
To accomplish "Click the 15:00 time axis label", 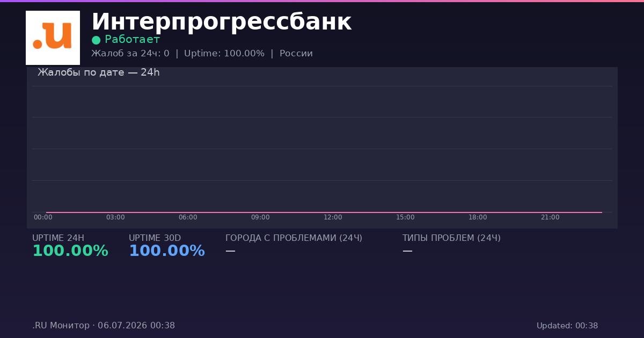I will 405,217.
